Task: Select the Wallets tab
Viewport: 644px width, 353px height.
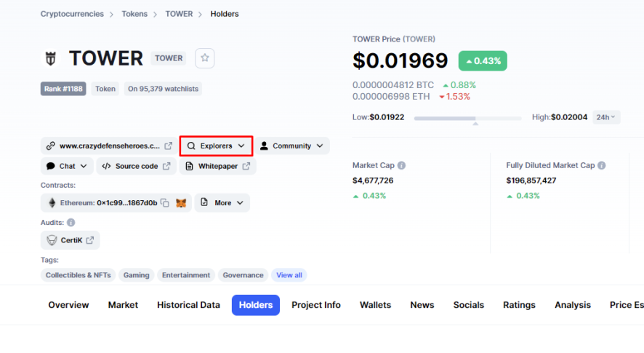Action: pos(375,305)
